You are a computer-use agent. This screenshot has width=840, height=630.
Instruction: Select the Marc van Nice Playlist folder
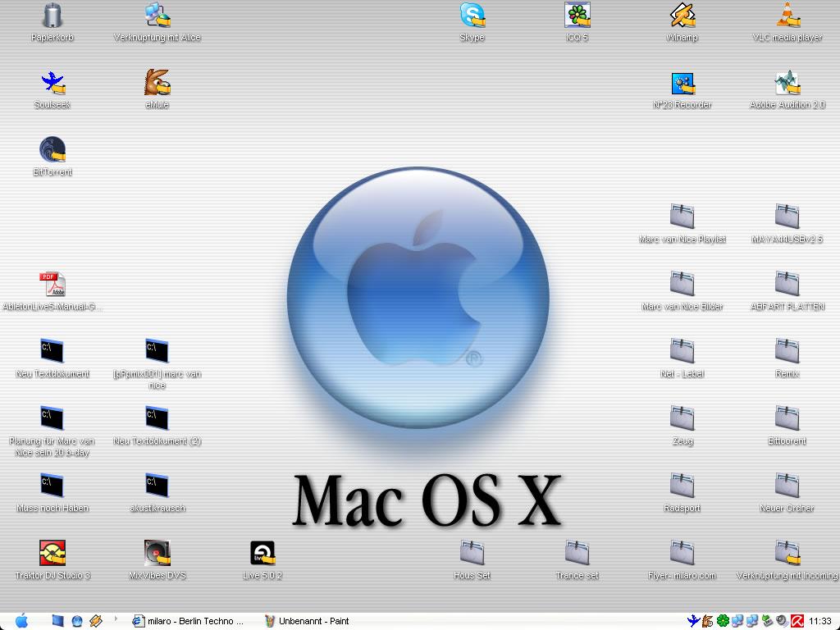pyautogui.click(x=682, y=217)
